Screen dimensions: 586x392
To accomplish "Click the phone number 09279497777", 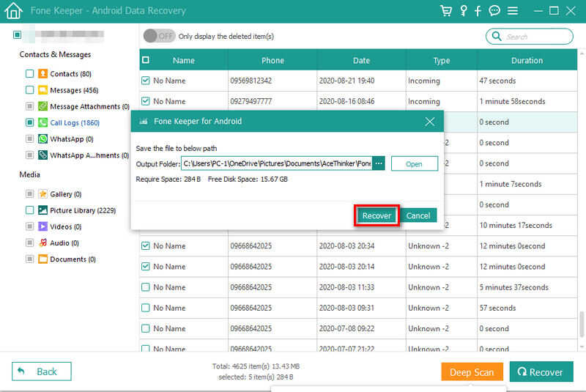I will (251, 101).
